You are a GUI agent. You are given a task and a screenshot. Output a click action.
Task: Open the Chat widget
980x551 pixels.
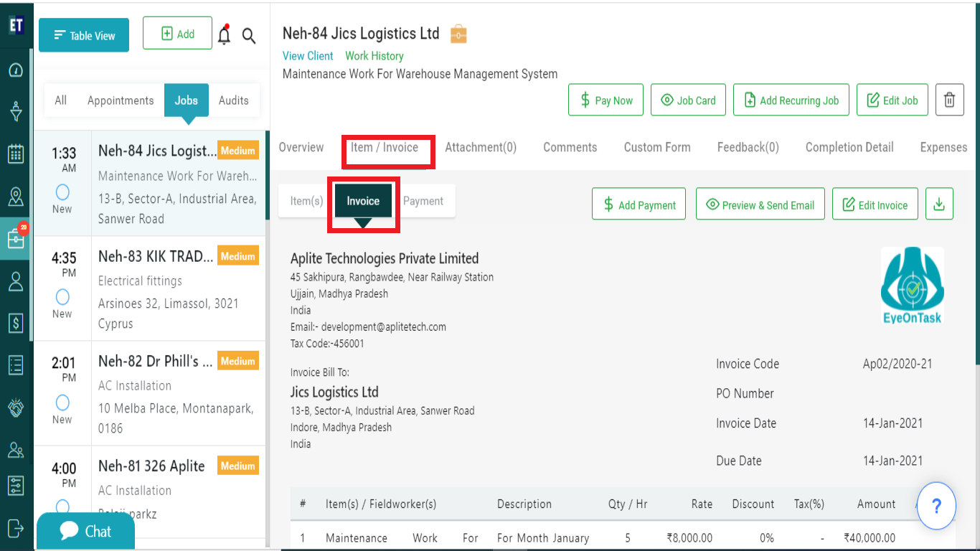[85, 531]
